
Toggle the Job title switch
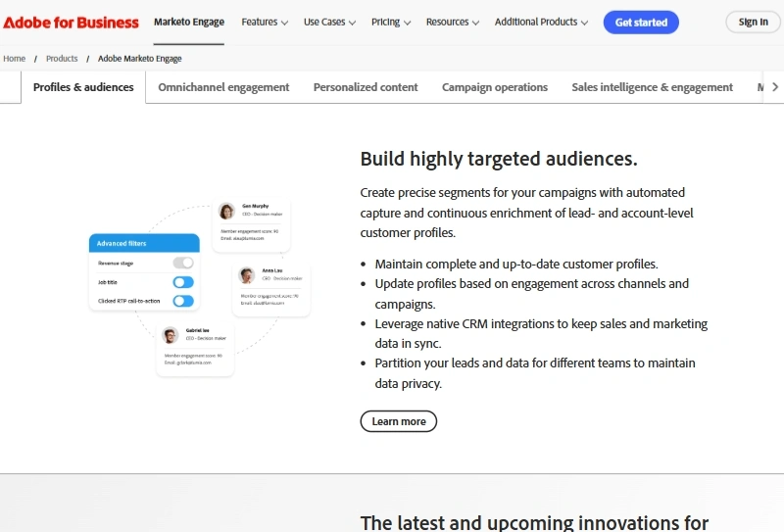pos(183,282)
